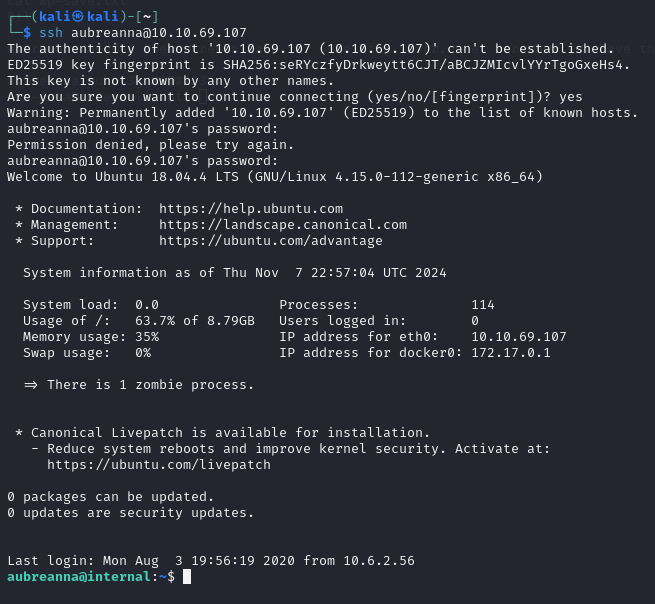Click the "There is 1 zombie process" message
The width and height of the screenshot is (655, 604).
(x=150, y=385)
